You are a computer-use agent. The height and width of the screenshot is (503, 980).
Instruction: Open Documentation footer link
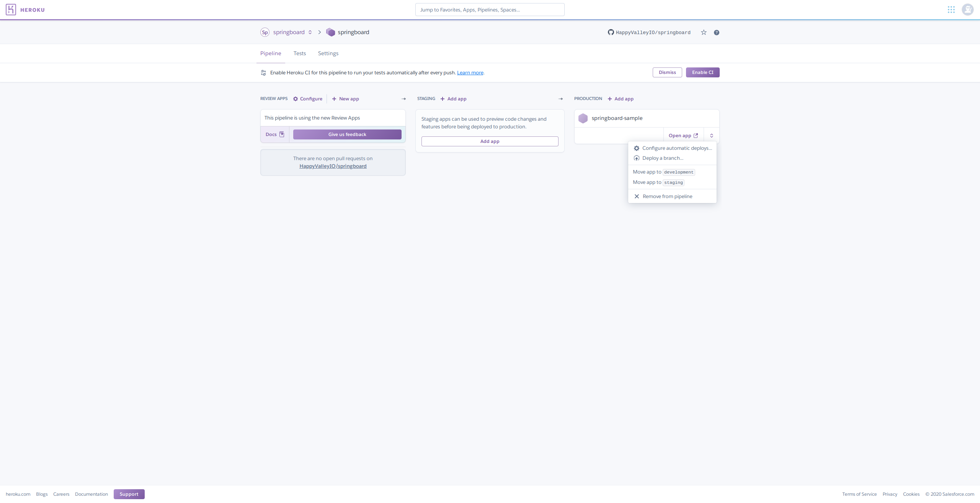(91, 494)
